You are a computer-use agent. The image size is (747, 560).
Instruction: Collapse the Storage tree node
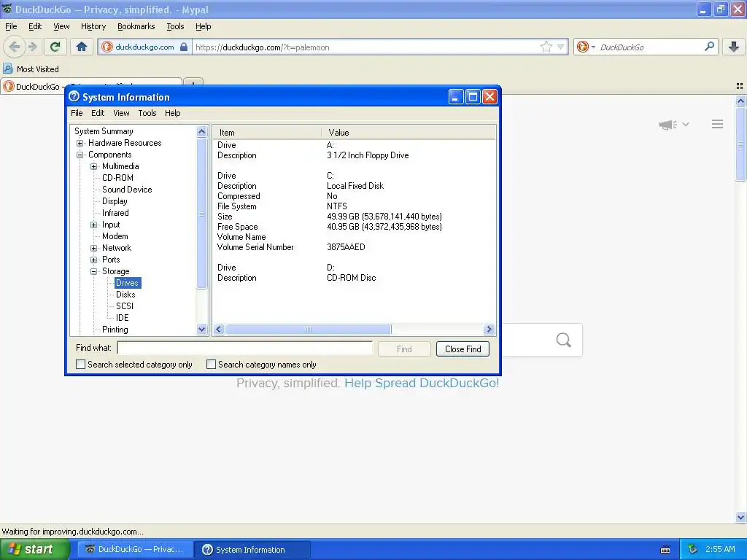(94, 271)
